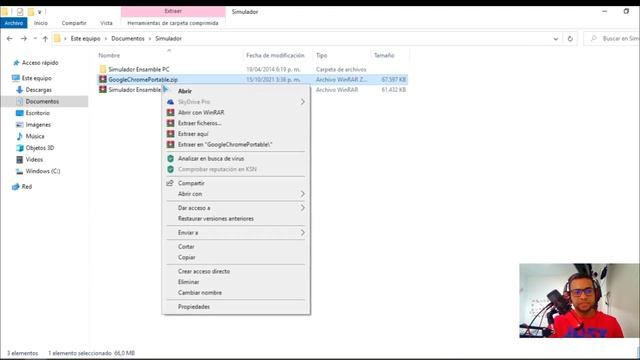Select Crear acceso directo
The image size is (640, 360).
pos(204,271)
